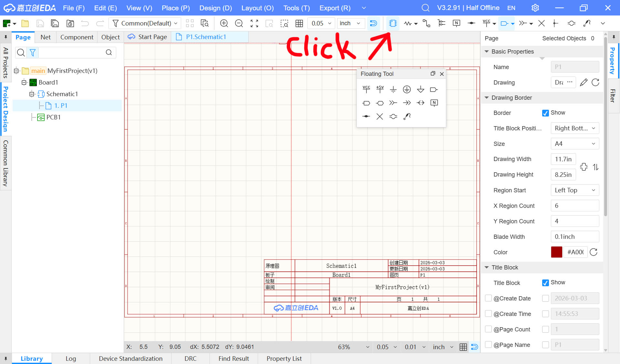Open the DRC bottom panel tab
The width and height of the screenshot is (620, 364).
(x=190, y=359)
